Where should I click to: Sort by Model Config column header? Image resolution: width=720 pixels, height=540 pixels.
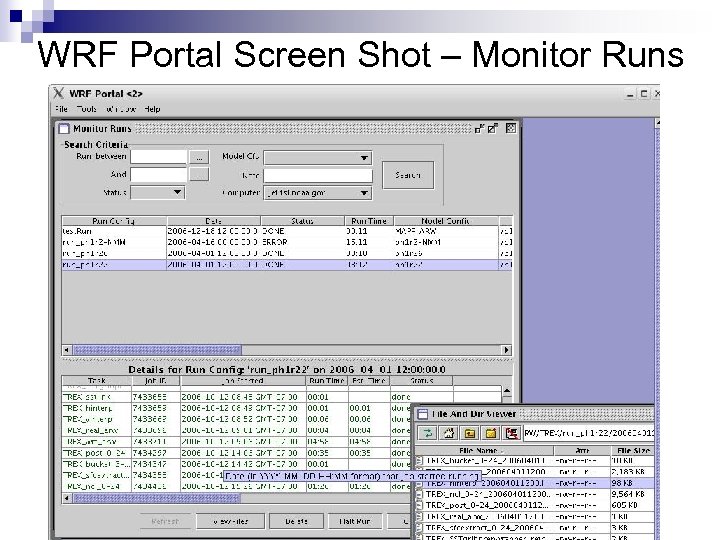point(446,221)
